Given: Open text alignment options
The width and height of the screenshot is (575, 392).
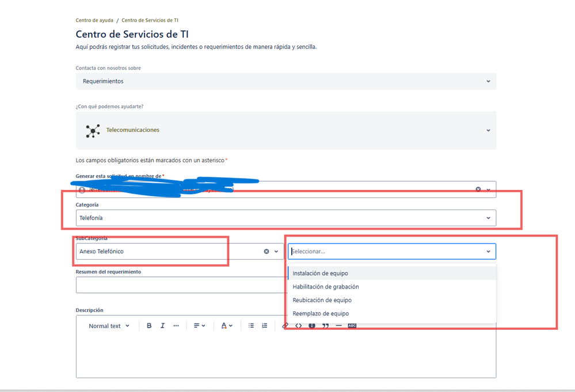Looking at the screenshot, I should point(200,326).
